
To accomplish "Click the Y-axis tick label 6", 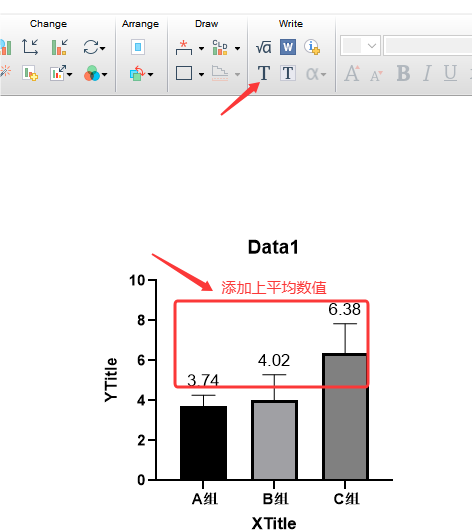I will tap(141, 360).
